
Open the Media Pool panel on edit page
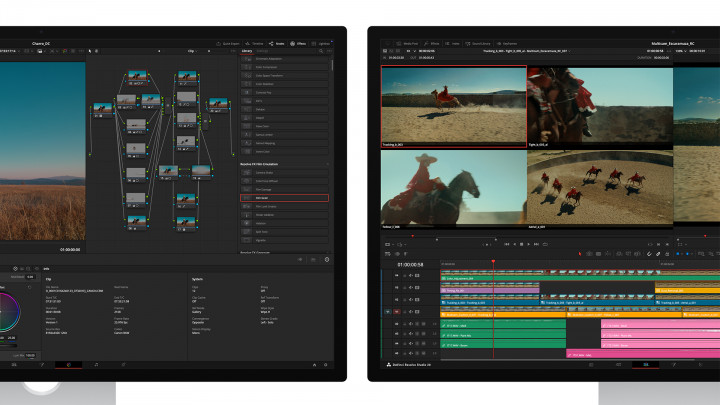tap(407, 44)
